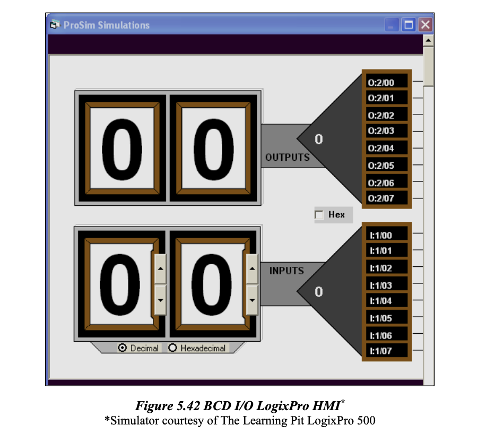This screenshot has height=434, width=504.
Task: Enable the Hex checkbox
Action: [319, 214]
